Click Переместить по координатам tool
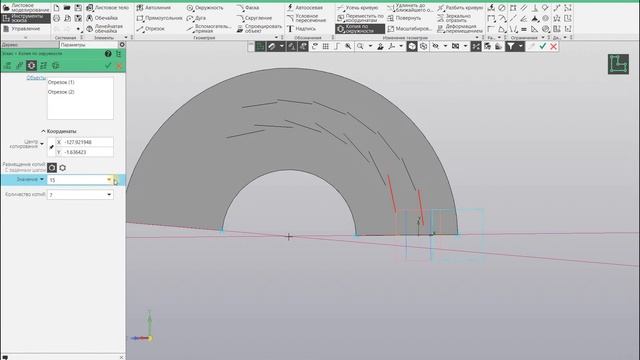Viewport: 640px width, 360px height. tap(360, 18)
